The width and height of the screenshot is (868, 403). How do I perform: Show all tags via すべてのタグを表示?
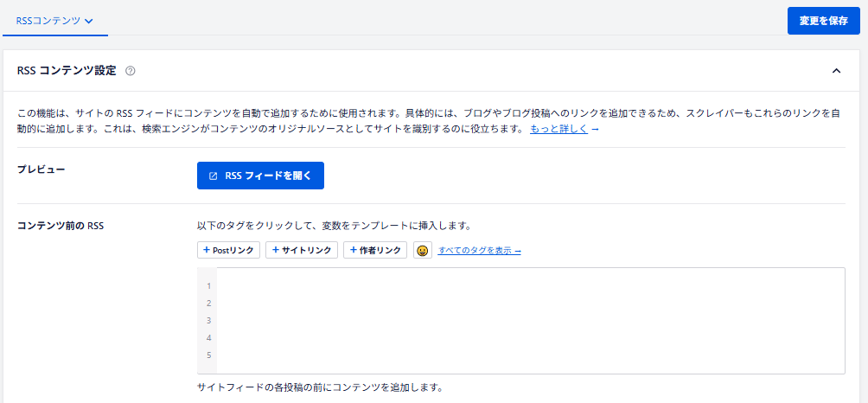(x=479, y=251)
